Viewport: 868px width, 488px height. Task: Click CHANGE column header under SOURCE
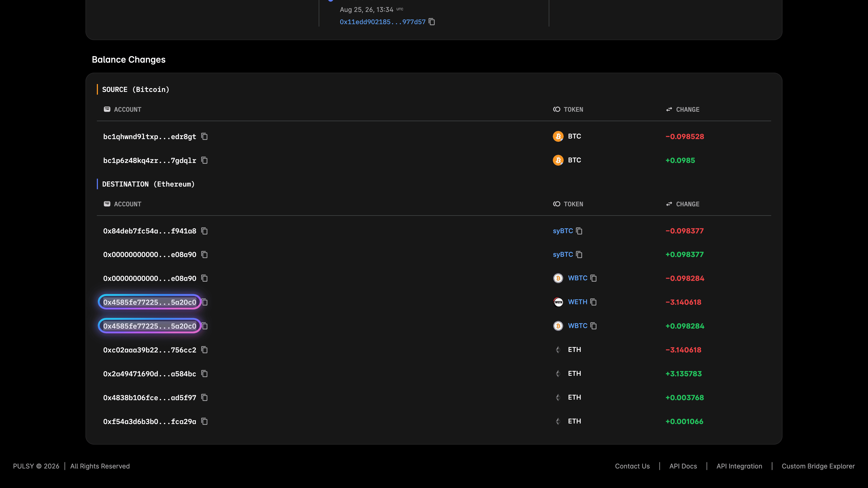tap(683, 110)
